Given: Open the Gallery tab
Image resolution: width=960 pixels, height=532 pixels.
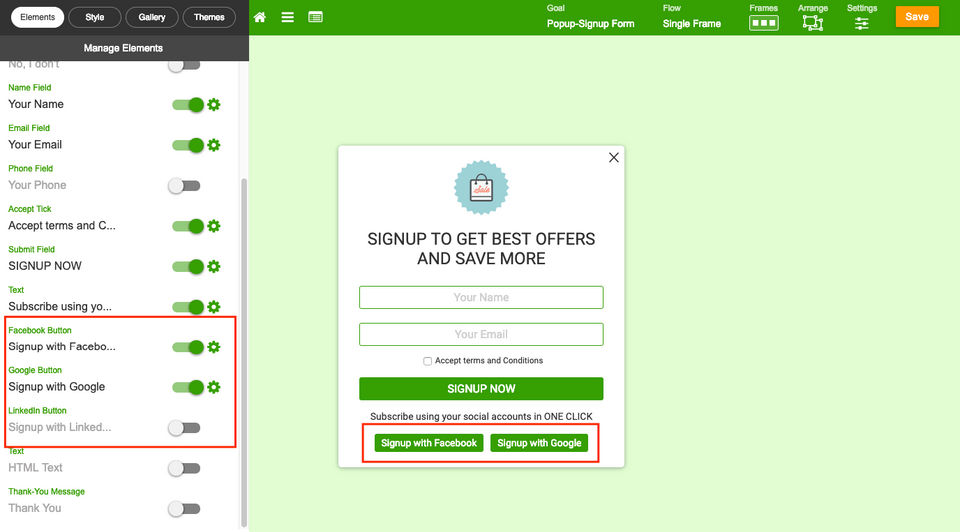Looking at the screenshot, I should coord(151,17).
